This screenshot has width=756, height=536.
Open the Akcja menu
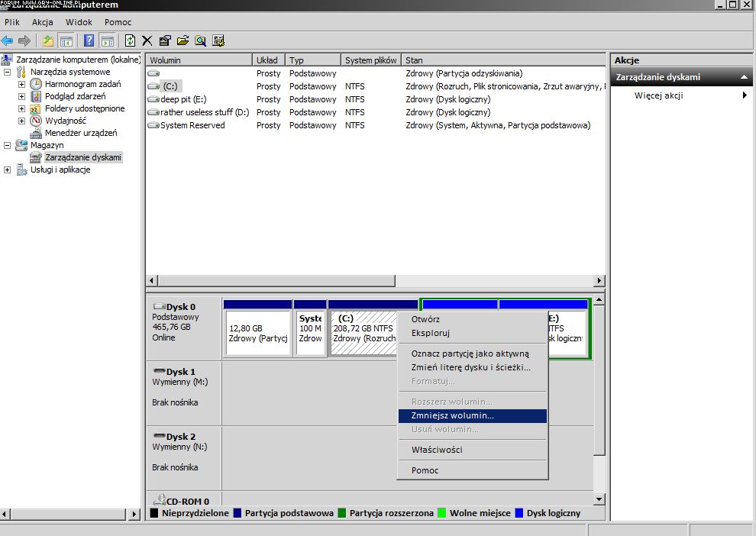(x=43, y=22)
